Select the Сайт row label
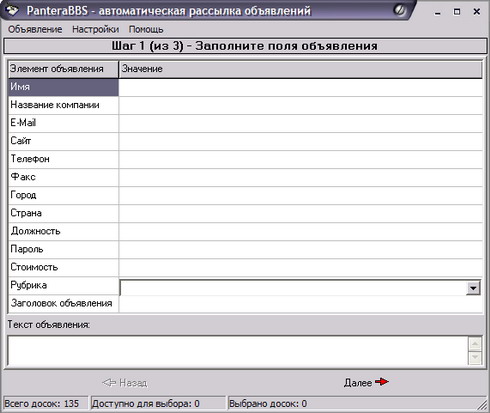The image size is (490, 413). pyautogui.click(x=63, y=141)
